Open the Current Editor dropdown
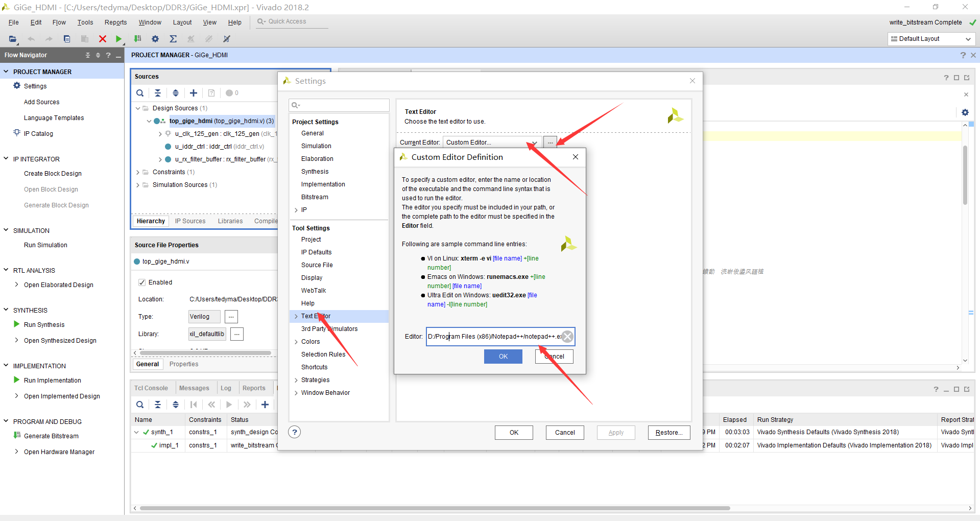The height and width of the screenshot is (521, 980). pyautogui.click(x=491, y=143)
